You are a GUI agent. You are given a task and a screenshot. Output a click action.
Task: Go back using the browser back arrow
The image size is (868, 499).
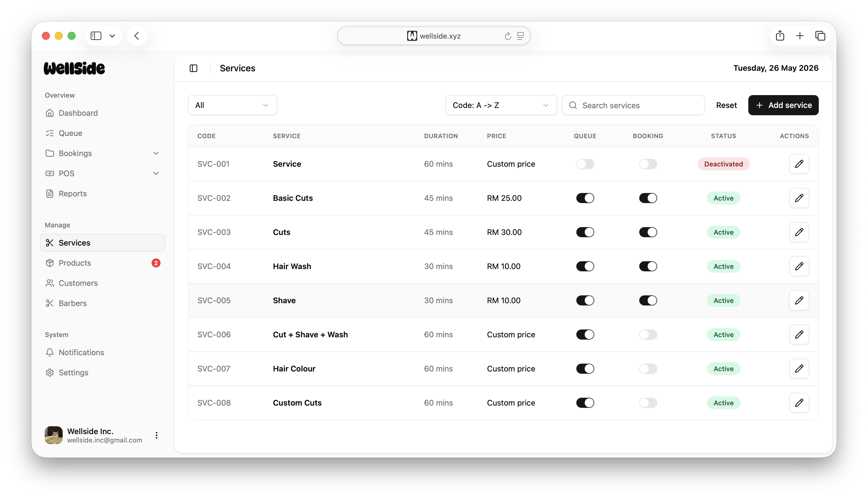[137, 36]
